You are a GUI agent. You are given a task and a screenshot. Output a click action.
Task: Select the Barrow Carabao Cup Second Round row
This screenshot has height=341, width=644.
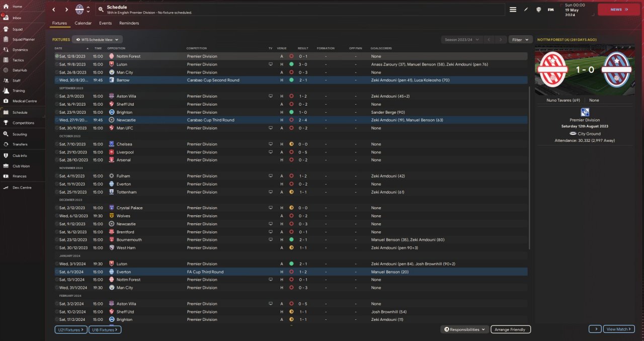[x=291, y=80]
